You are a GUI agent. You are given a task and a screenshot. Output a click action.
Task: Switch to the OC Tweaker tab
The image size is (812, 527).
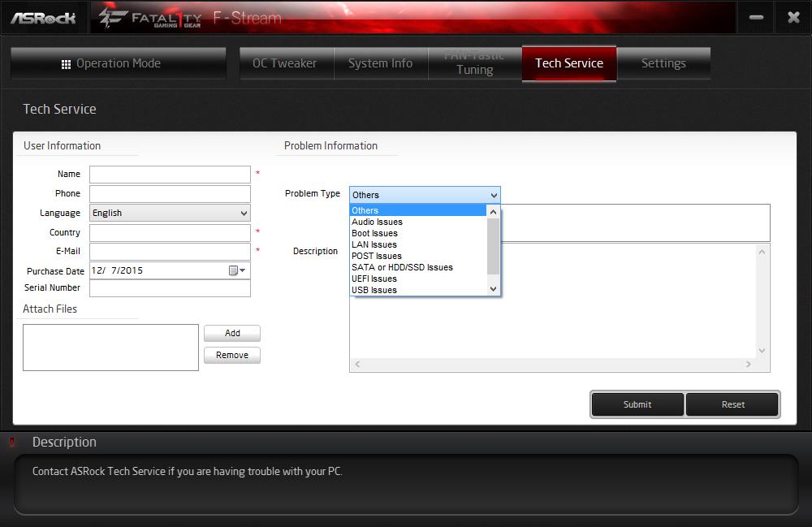pos(285,63)
